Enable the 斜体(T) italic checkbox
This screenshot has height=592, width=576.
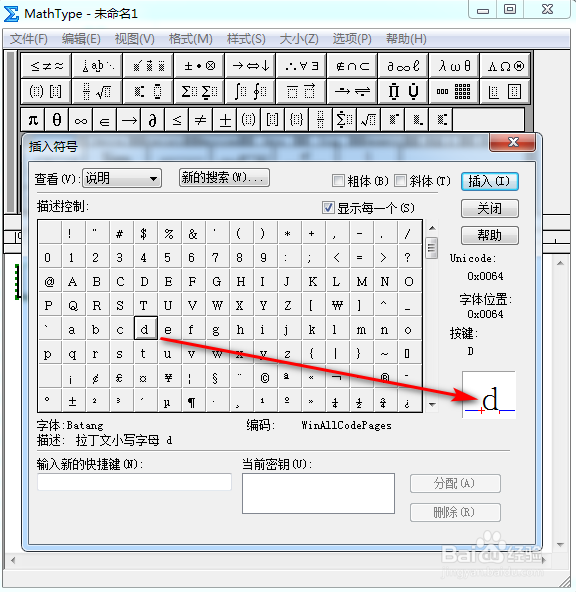point(400,181)
